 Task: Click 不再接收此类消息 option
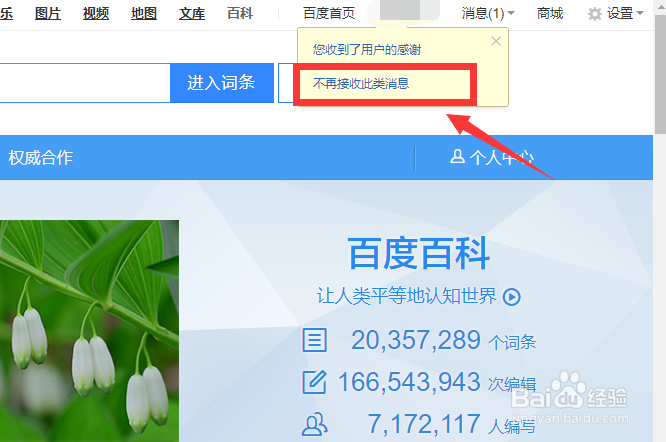tap(361, 83)
